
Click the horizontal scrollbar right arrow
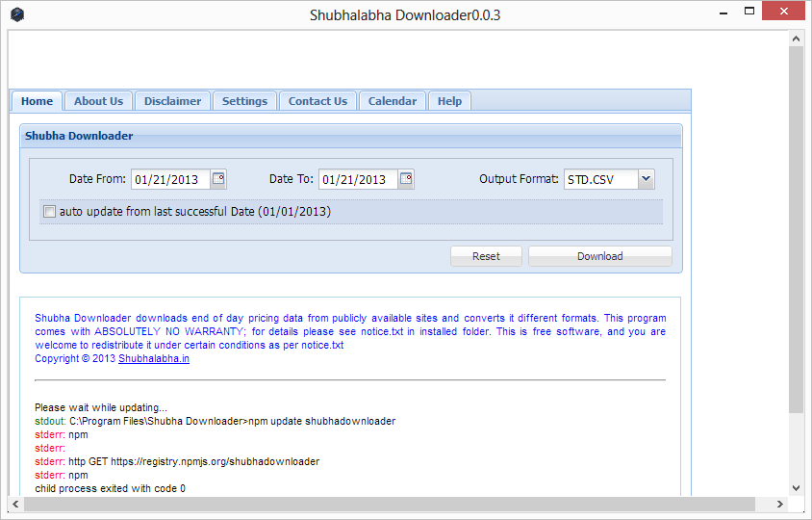[780, 504]
